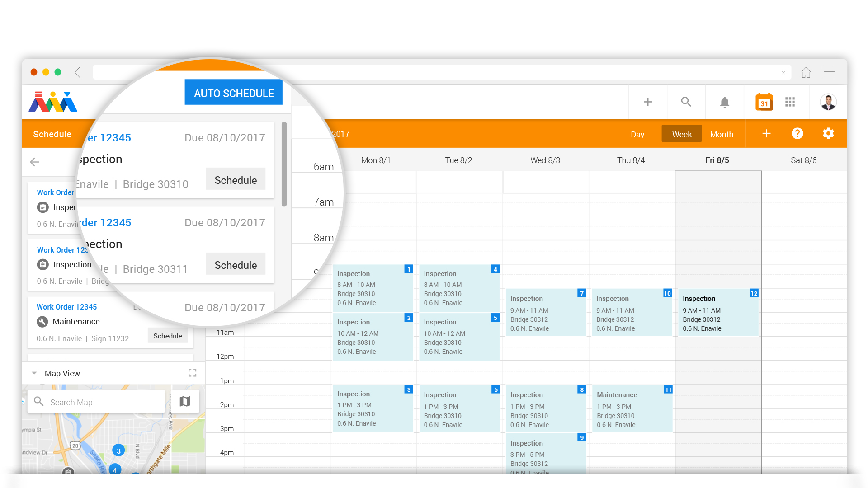Switch to Week view
Image resolution: width=868 pixels, height=488 pixels.
click(682, 134)
